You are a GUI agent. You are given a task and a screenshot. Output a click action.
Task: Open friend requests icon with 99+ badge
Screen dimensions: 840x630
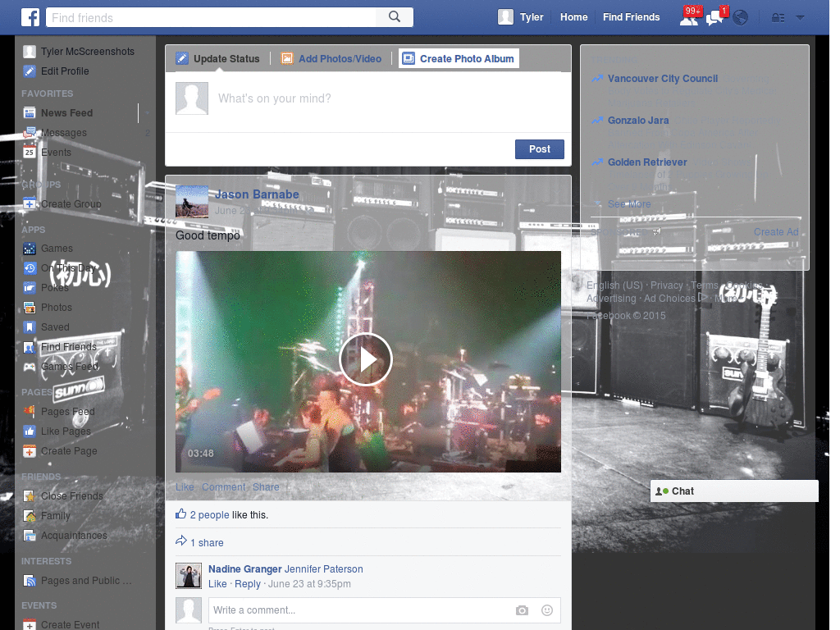[x=689, y=18]
